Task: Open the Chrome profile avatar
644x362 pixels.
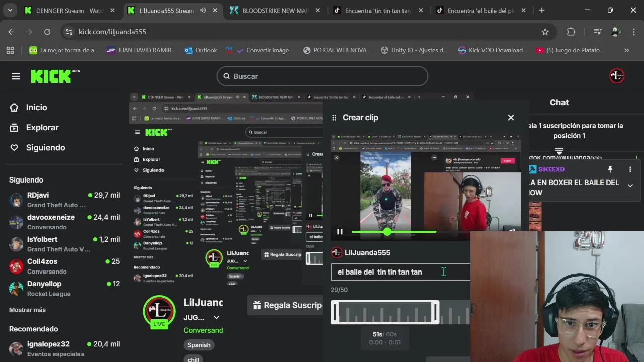Action: [x=616, y=32]
